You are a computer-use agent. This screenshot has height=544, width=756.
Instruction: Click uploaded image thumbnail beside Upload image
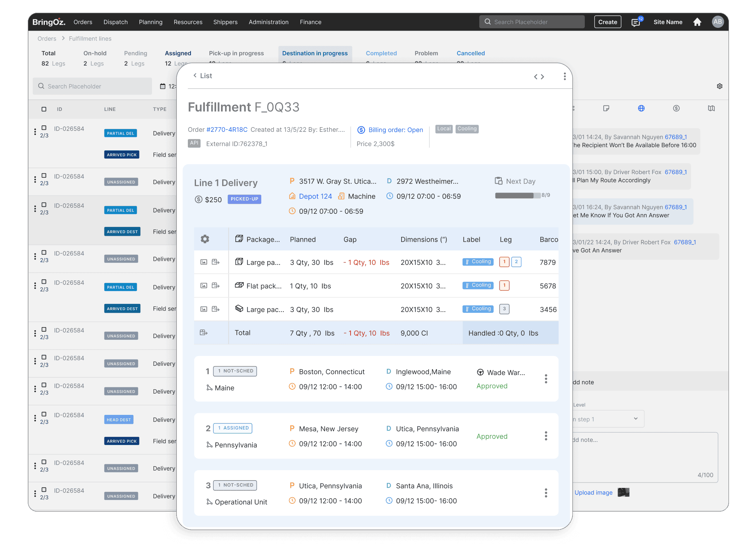[623, 492]
